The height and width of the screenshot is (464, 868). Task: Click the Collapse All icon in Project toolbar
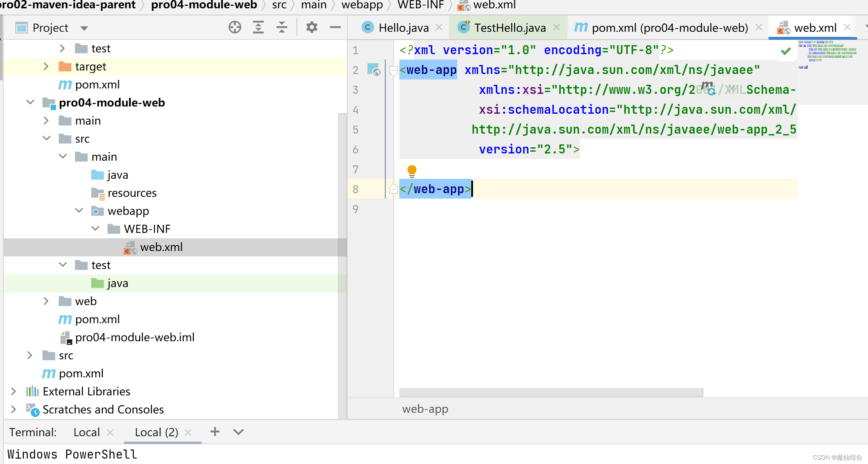[x=282, y=27]
